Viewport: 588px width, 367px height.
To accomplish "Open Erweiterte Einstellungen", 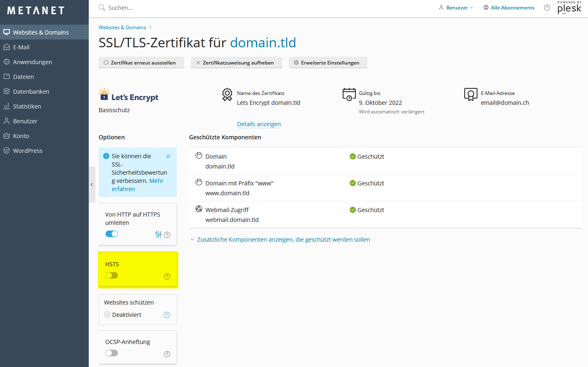I will coord(327,63).
